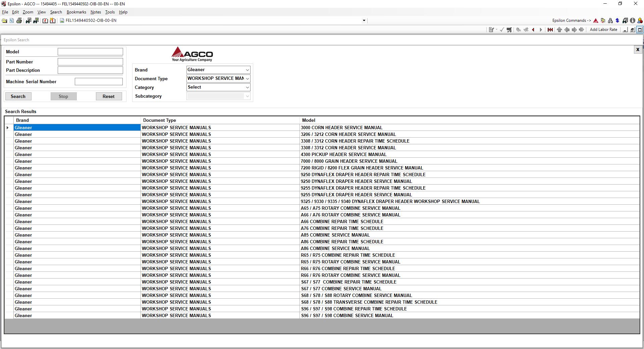Open the Zoom menu

[x=28, y=12]
